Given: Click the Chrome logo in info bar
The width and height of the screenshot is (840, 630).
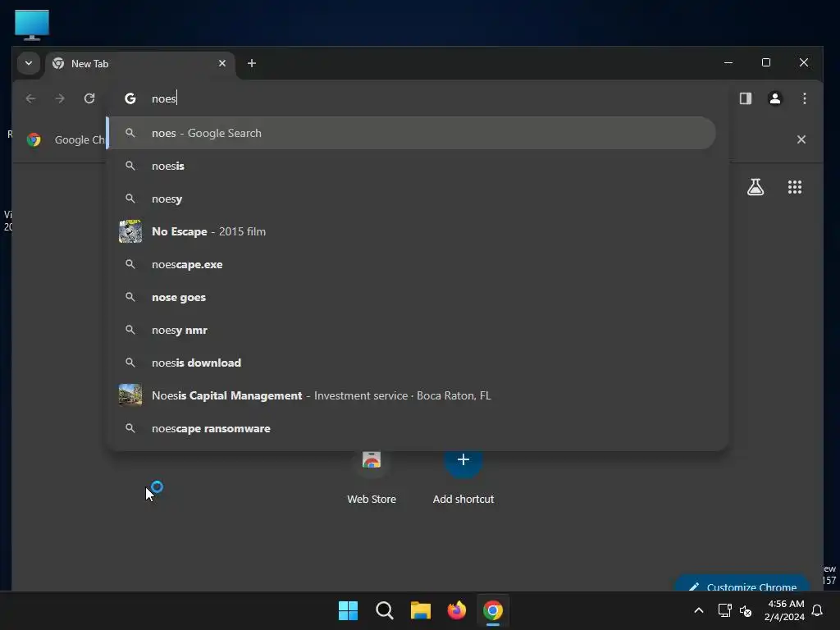Looking at the screenshot, I should point(34,139).
